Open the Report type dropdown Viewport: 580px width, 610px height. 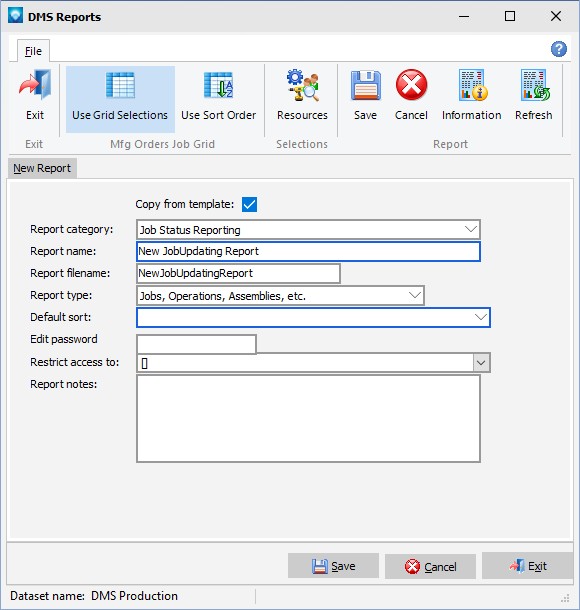415,296
